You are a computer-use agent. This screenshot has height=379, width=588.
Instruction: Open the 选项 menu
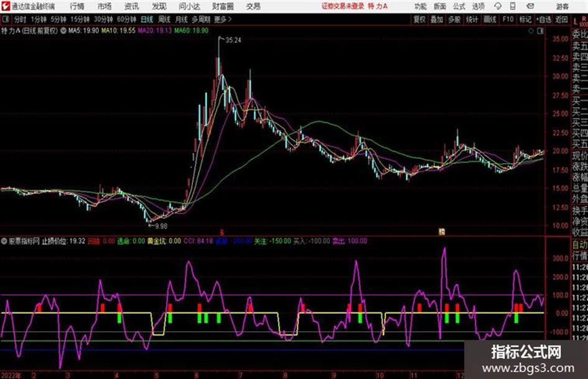point(478,6)
